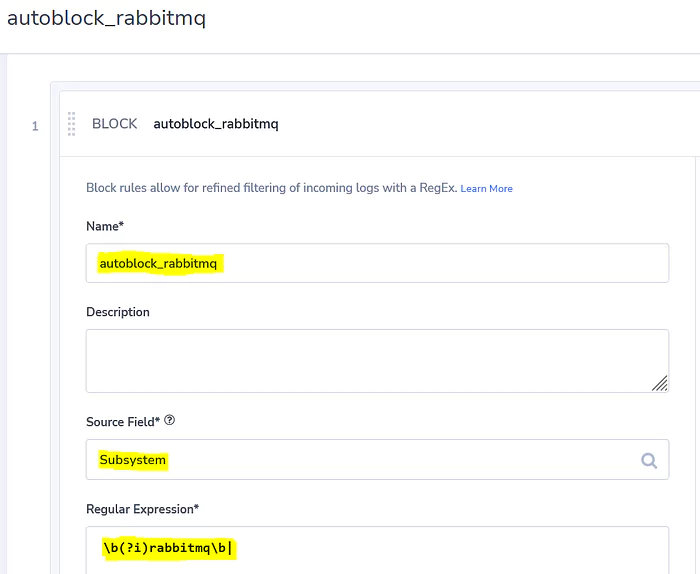Click the Source Field* label text

[123, 422]
